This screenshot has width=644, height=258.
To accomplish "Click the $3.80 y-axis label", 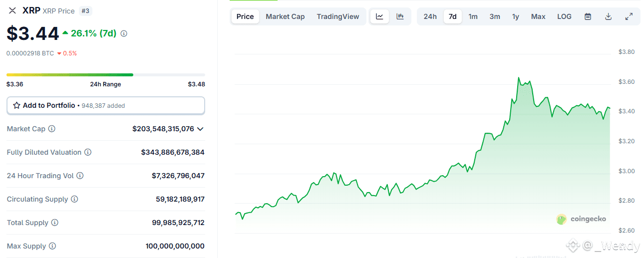I will [x=627, y=52].
